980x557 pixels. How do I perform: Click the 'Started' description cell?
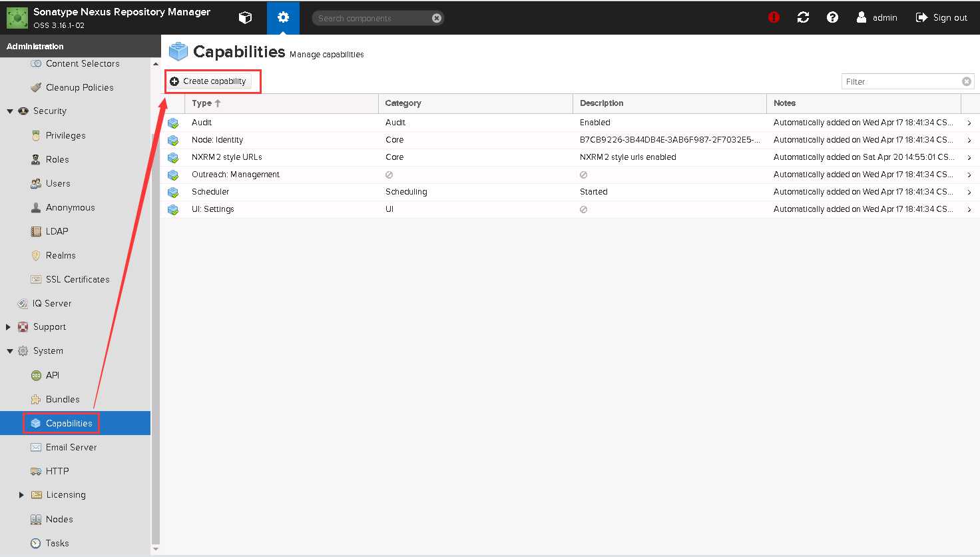pos(594,192)
